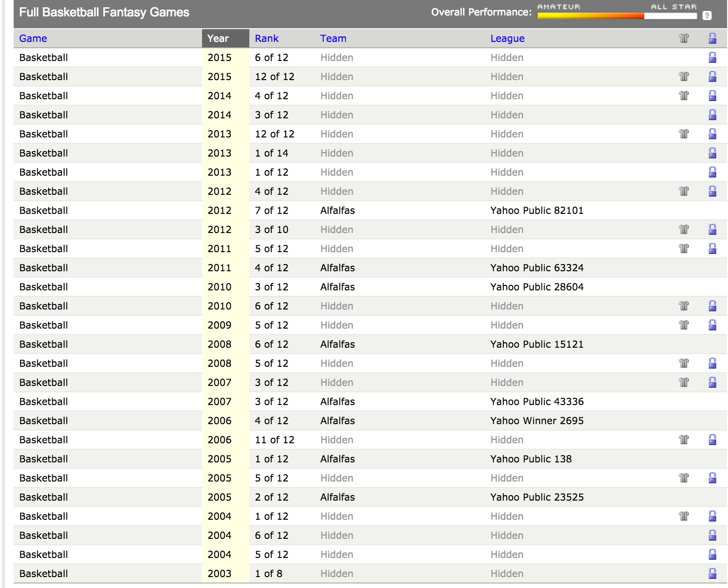Click the jersey icon for 2008 5 of 12 row
The height and width of the screenshot is (588, 728).
point(684,363)
